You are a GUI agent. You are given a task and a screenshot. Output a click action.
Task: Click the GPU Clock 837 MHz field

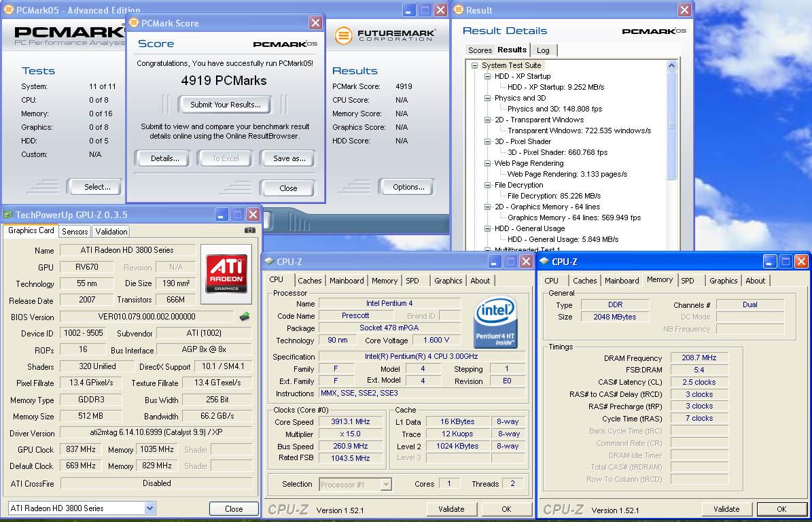(x=81, y=449)
